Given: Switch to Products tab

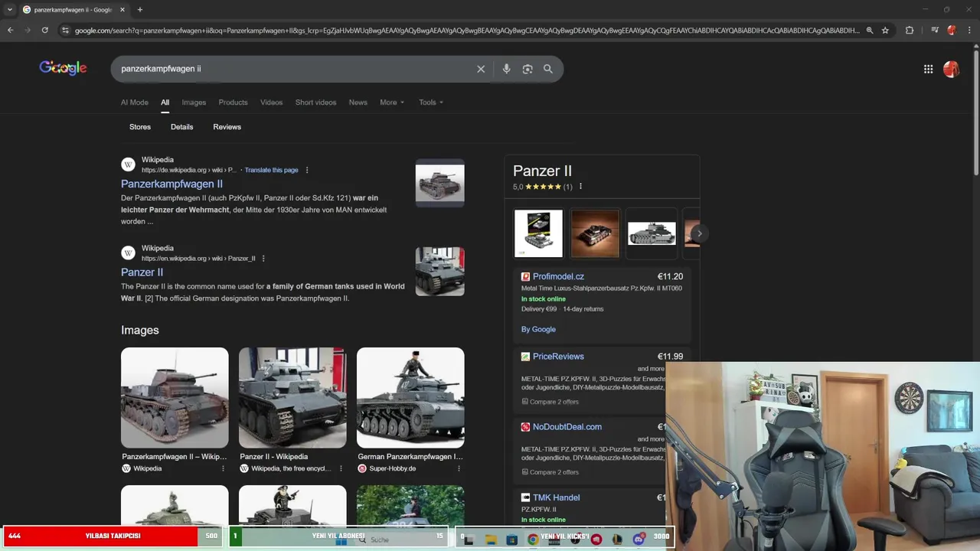Looking at the screenshot, I should [233, 103].
